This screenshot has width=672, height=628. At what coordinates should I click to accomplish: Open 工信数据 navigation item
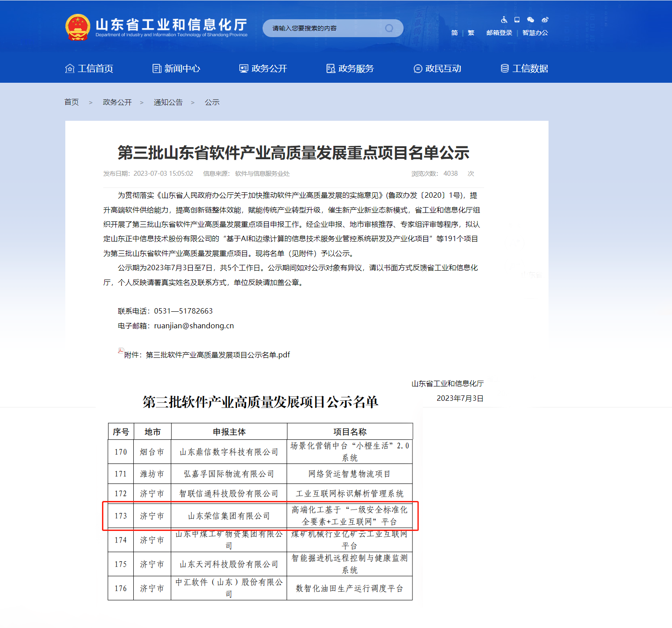[524, 68]
